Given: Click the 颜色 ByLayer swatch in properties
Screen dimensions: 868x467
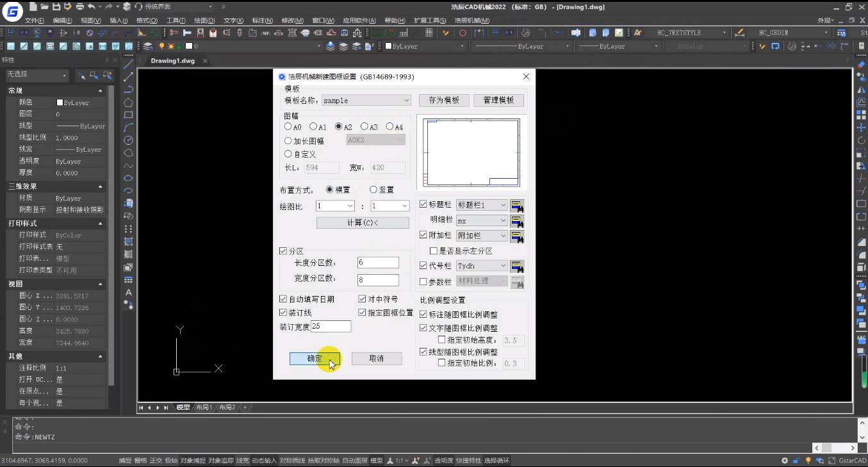Looking at the screenshot, I should pyautogui.click(x=60, y=102).
